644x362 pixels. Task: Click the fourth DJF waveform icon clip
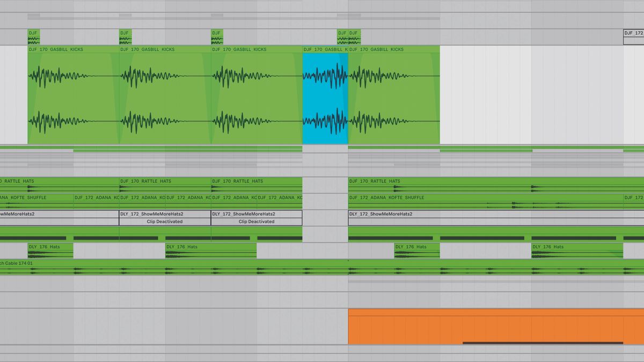click(341, 36)
